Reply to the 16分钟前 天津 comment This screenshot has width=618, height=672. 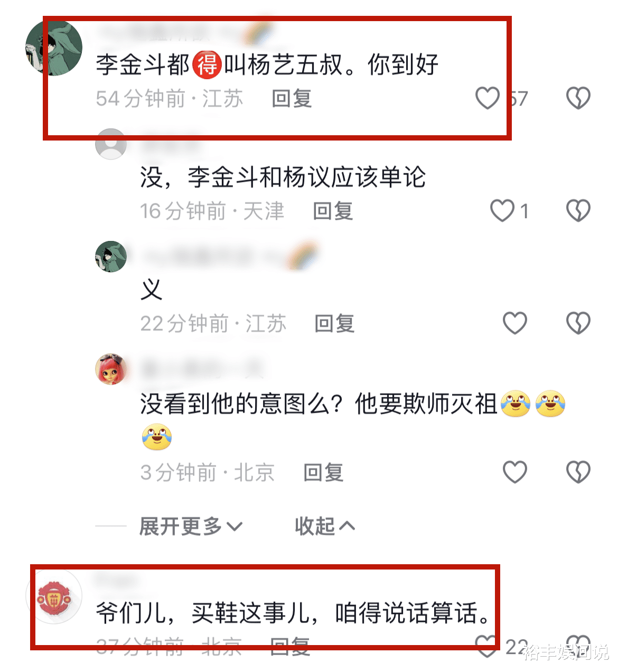(x=333, y=211)
